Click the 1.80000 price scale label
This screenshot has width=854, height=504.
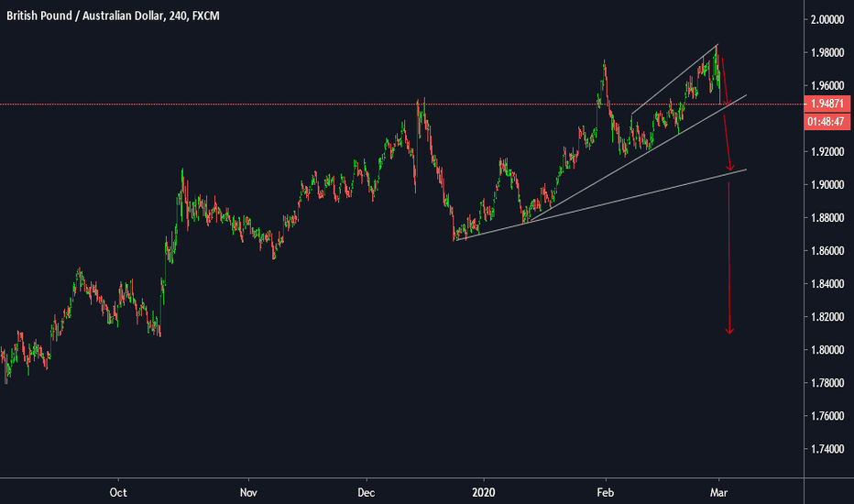point(827,350)
